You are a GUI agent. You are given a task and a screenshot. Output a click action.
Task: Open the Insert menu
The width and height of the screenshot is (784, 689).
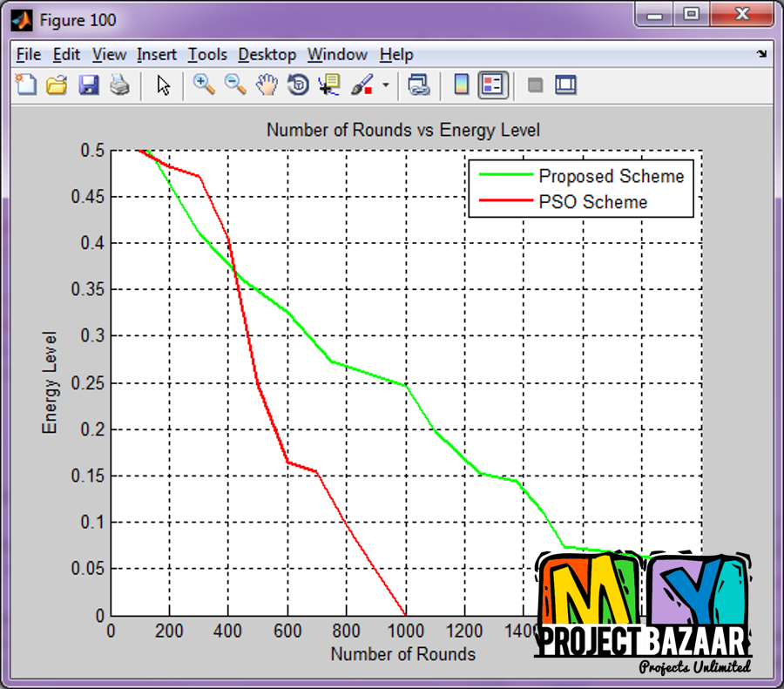[x=157, y=55]
